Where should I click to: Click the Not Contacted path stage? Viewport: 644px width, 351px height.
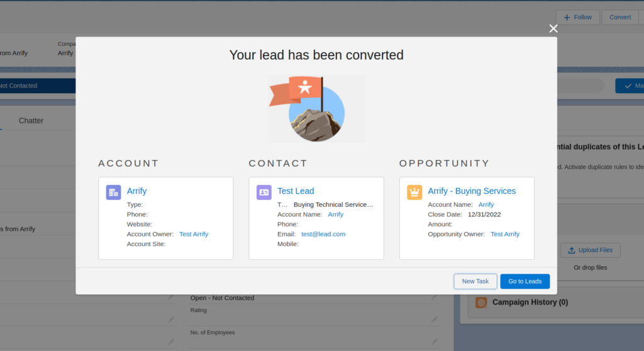38,86
